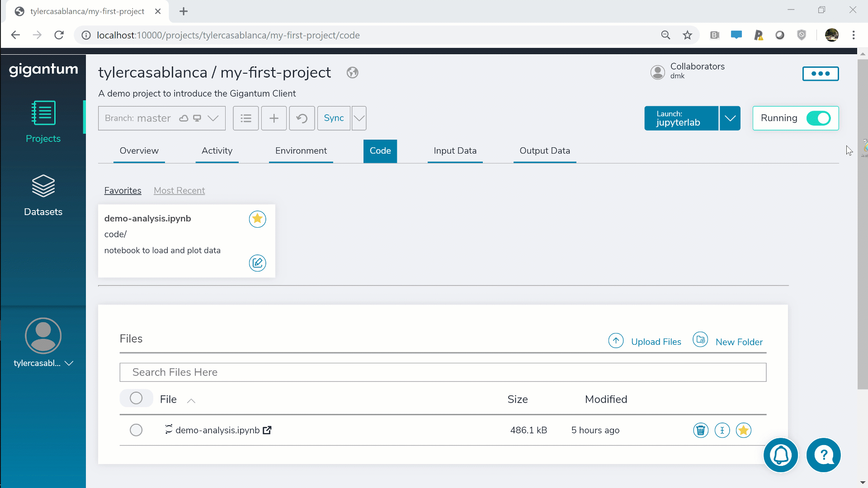Open the Datasets sidebar section

click(43, 195)
